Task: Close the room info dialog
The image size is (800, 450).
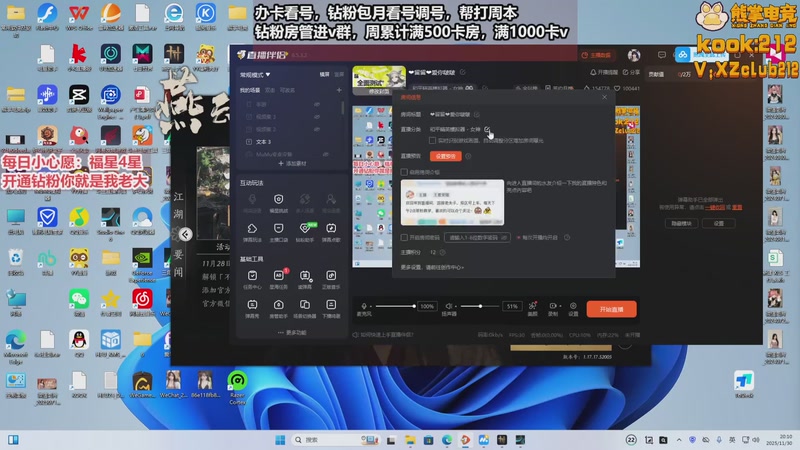Action: pyautogui.click(x=605, y=97)
